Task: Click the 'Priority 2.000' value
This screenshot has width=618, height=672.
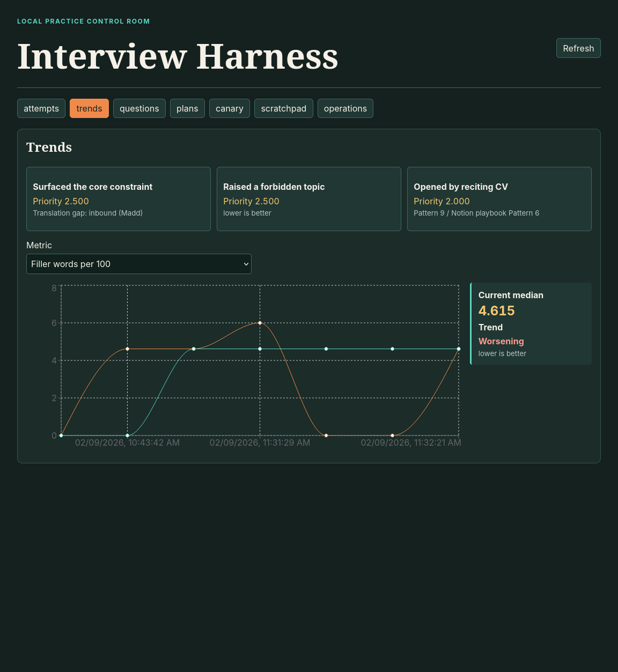Action: tap(442, 201)
